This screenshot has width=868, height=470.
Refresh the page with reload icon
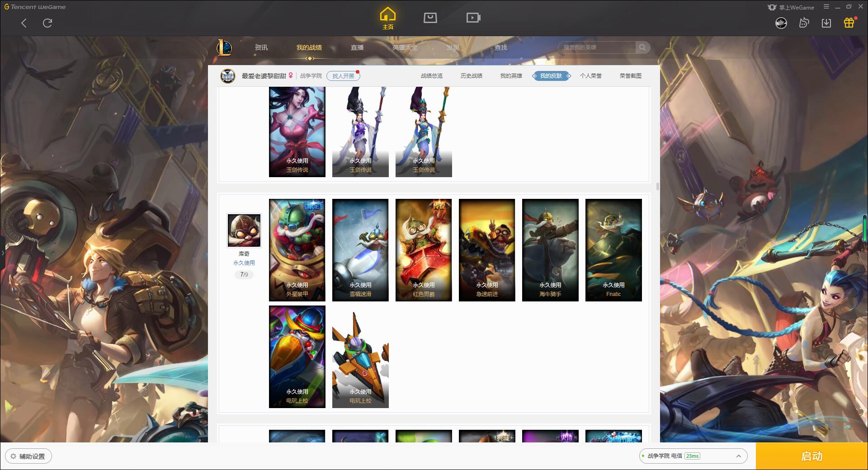(47, 23)
